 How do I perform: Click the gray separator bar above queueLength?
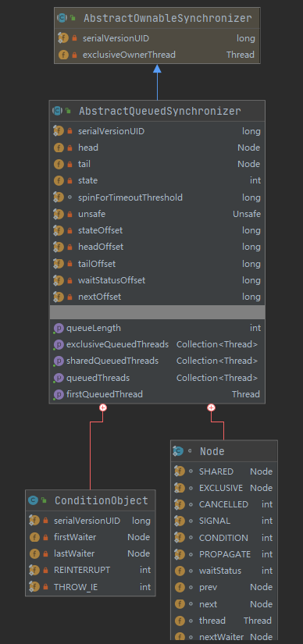click(x=157, y=312)
